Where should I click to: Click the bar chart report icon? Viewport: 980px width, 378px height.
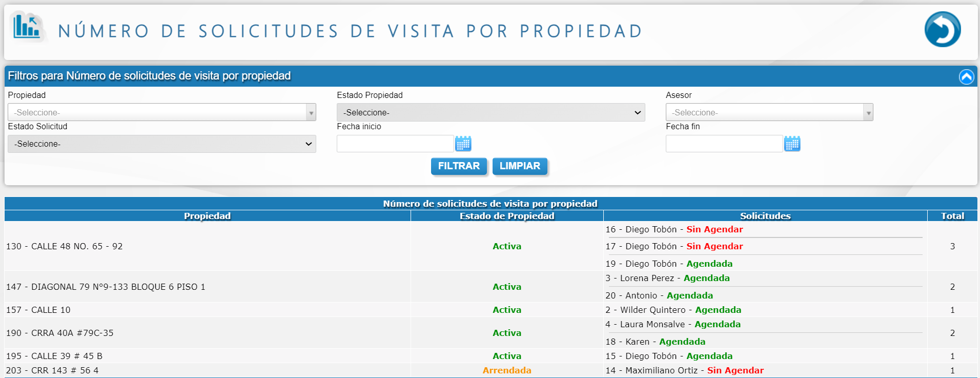click(27, 26)
